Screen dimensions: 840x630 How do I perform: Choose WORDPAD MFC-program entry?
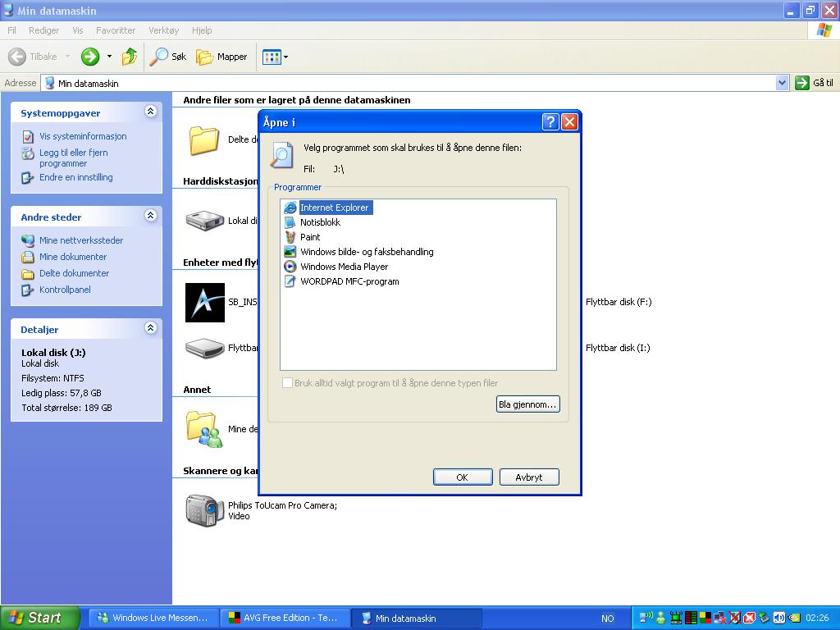pos(342,281)
